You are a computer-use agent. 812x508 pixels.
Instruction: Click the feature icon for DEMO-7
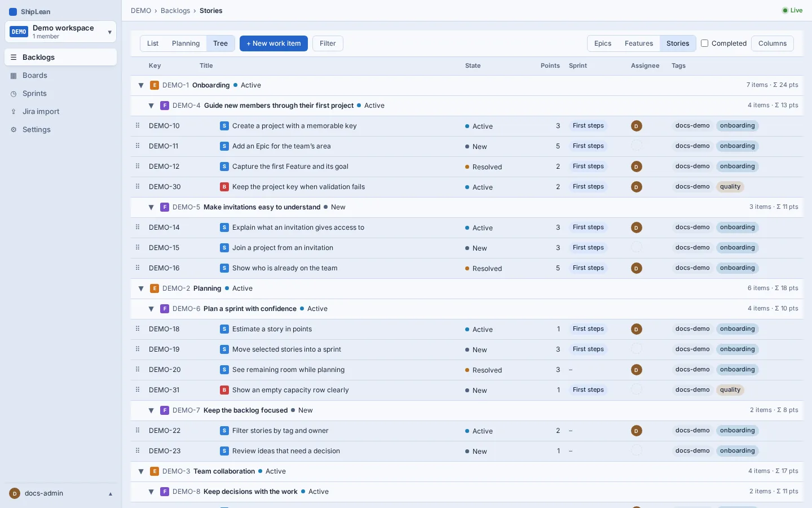click(165, 410)
